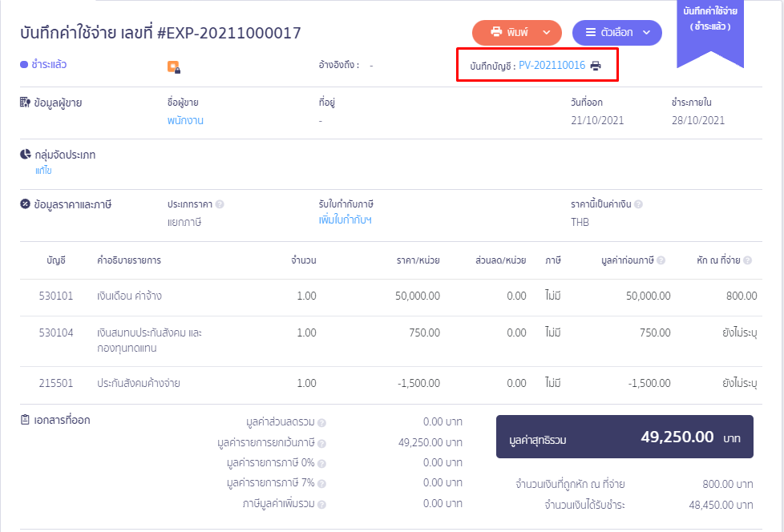This screenshot has width=784, height=532.
Task: Click help icon beside ประเภทราคา
Action: [220, 204]
